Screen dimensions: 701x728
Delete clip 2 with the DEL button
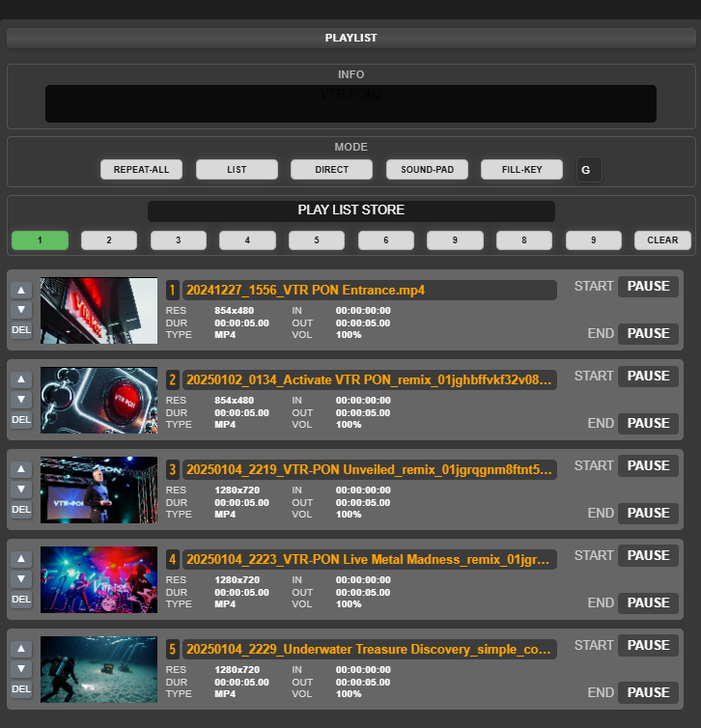[21, 419]
